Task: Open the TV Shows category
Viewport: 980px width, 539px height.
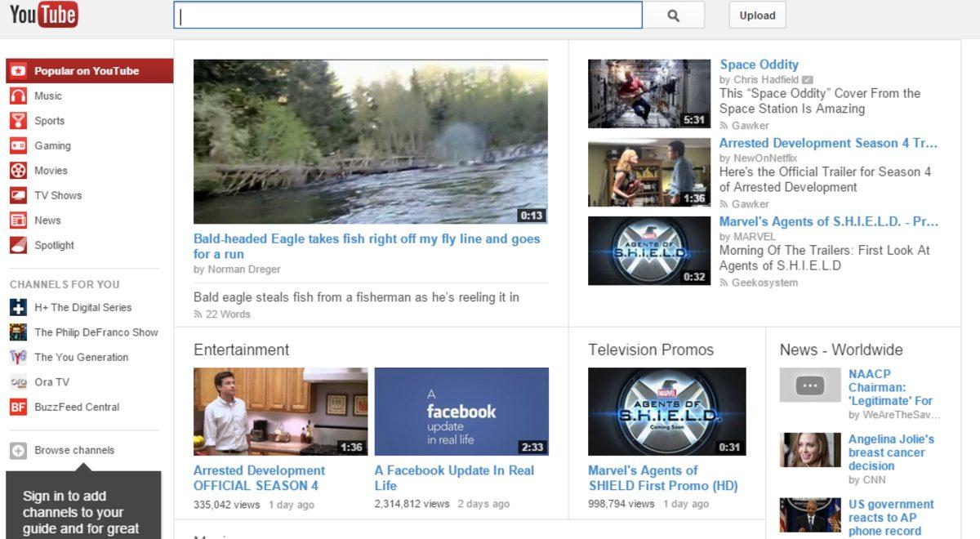Action: 58,195
